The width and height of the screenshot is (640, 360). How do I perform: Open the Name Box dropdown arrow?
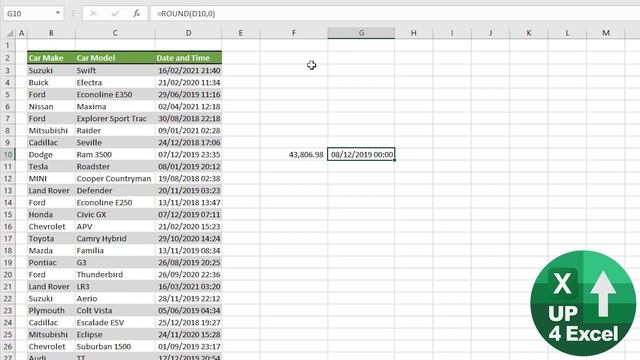coord(58,13)
